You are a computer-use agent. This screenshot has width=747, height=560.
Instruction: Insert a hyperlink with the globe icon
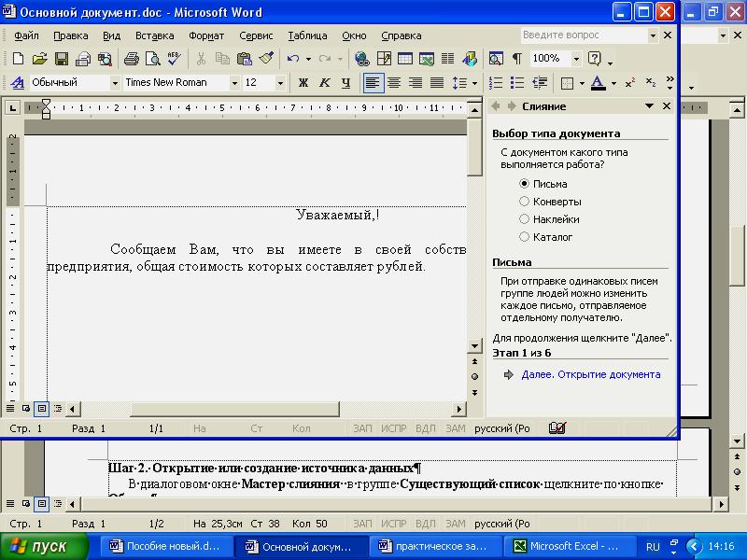[361, 59]
